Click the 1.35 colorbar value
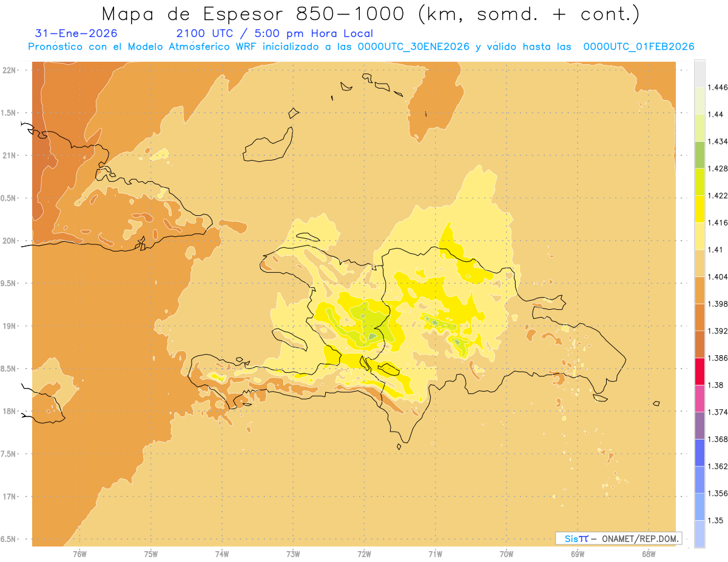This screenshot has width=728, height=562. pyautogui.click(x=716, y=521)
